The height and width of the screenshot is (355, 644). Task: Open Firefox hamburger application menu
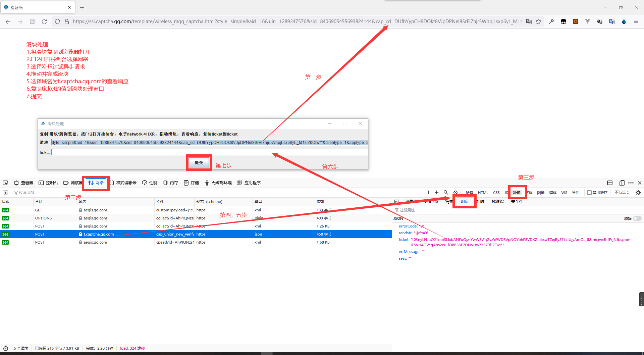[636, 21]
